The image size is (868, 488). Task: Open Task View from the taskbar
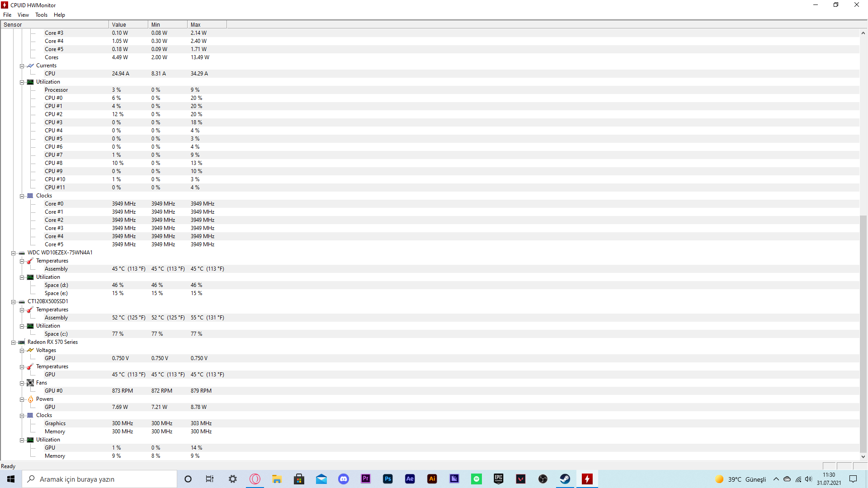pos(210,479)
